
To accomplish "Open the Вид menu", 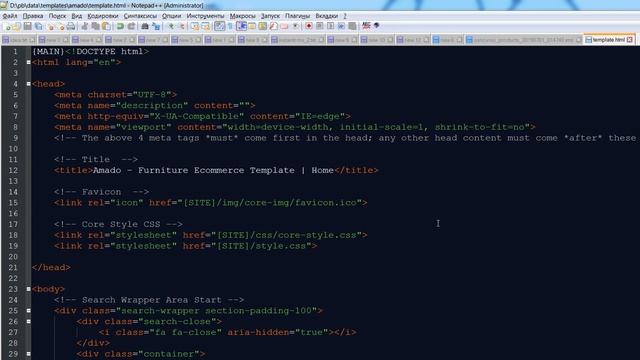I will [x=77, y=16].
